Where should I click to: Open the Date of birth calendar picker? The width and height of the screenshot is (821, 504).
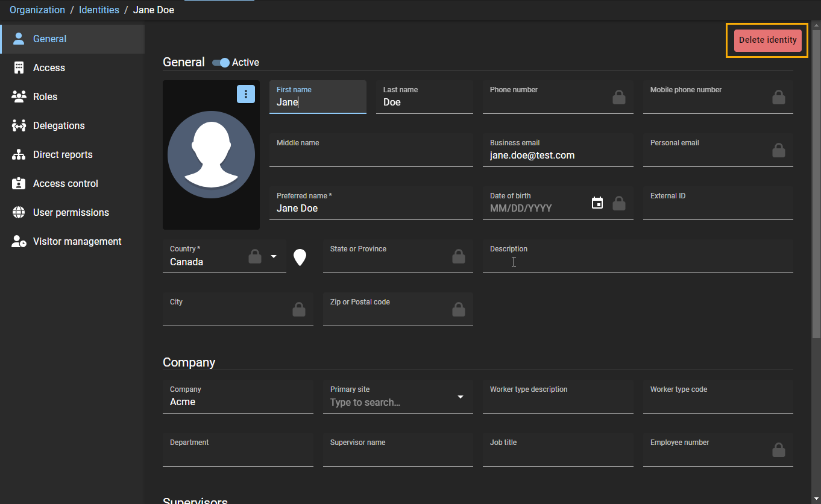tap(597, 203)
